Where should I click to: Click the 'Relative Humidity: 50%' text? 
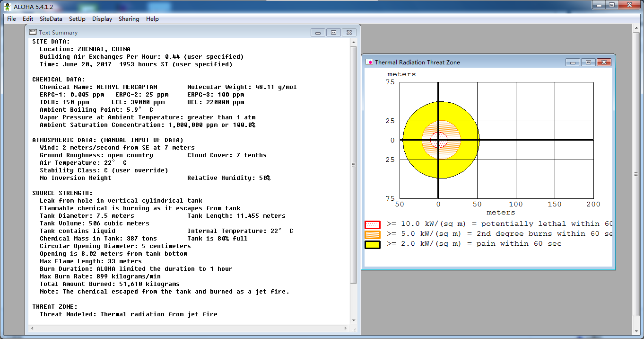[x=229, y=178]
